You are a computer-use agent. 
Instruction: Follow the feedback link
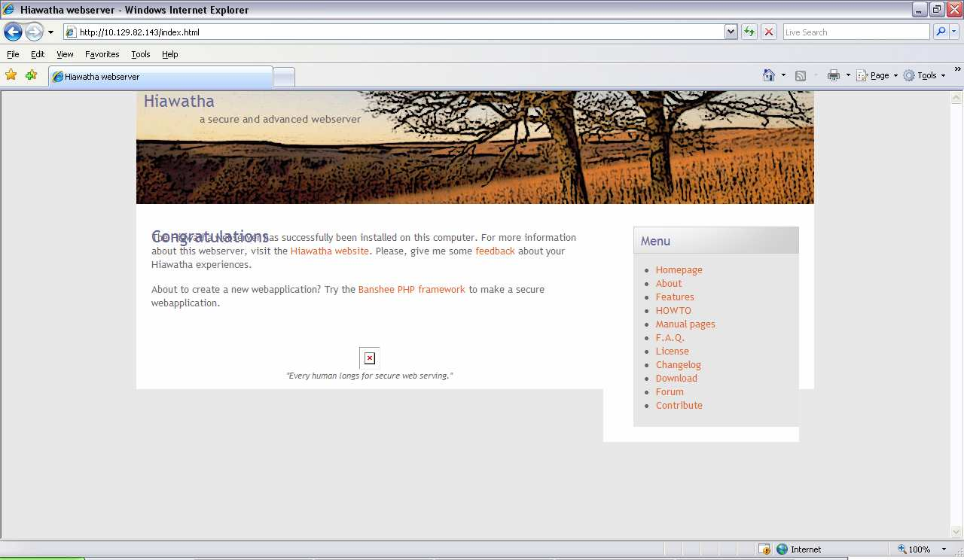pos(495,251)
